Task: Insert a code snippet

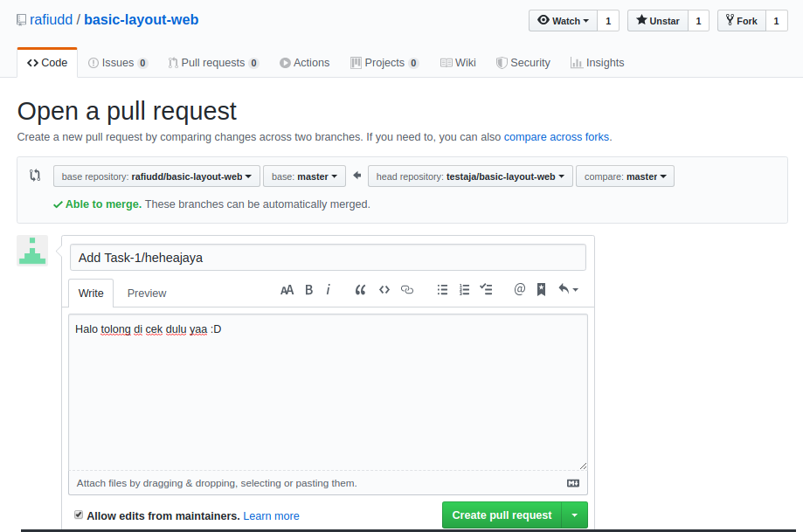Action: point(384,290)
